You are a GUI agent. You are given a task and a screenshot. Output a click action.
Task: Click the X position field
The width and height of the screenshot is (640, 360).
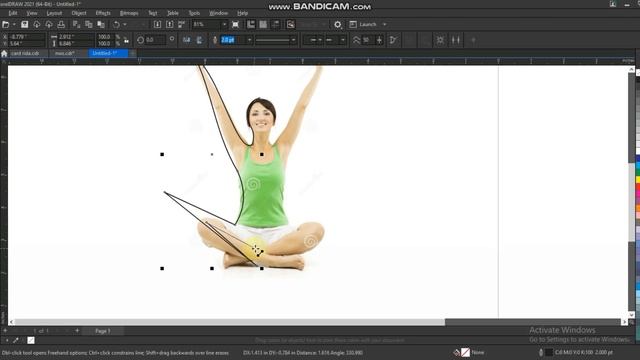pyautogui.click(x=27, y=37)
